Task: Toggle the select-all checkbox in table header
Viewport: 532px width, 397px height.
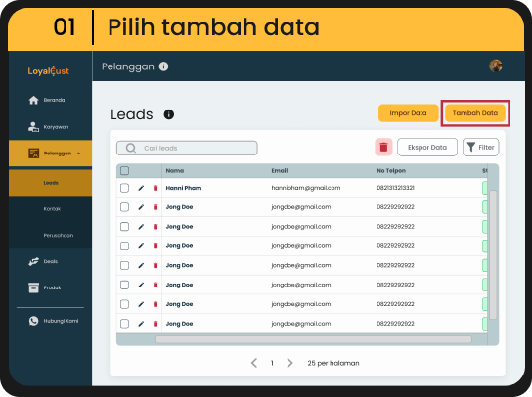Action: click(125, 171)
